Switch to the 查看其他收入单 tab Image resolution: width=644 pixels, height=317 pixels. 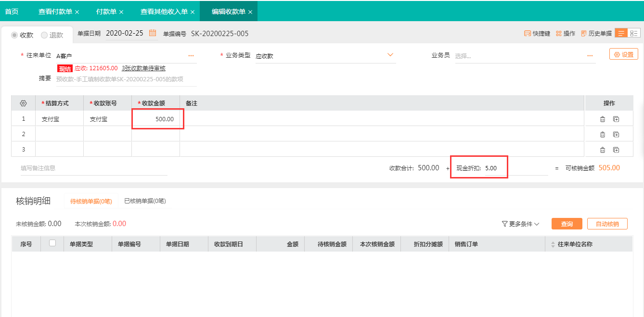pos(164,11)
